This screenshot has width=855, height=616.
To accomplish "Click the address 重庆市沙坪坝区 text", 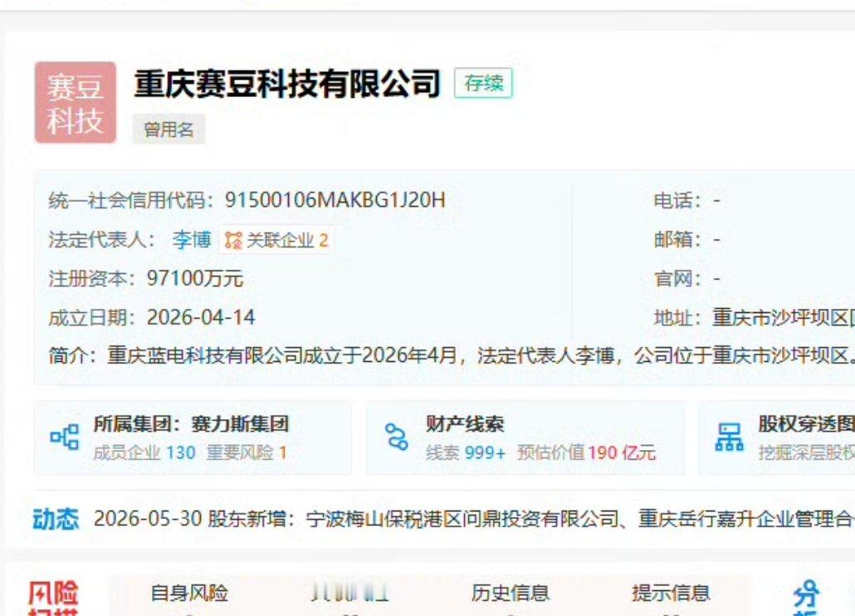I will [784, 318].
